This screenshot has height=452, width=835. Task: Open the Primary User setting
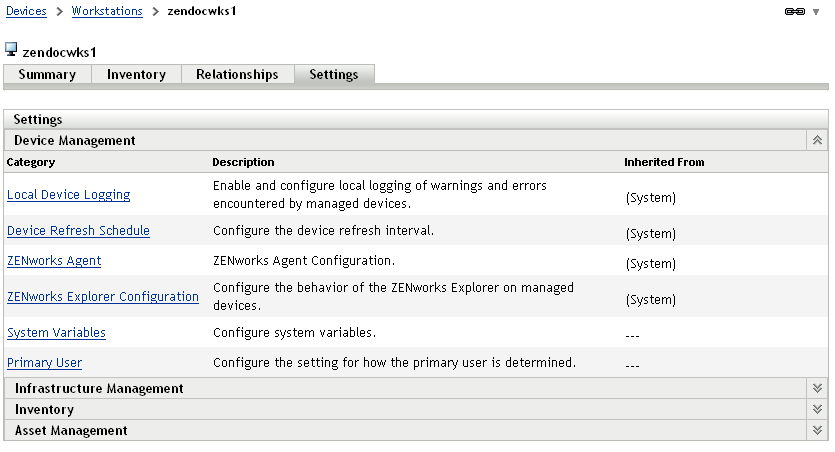pos(44,363)
